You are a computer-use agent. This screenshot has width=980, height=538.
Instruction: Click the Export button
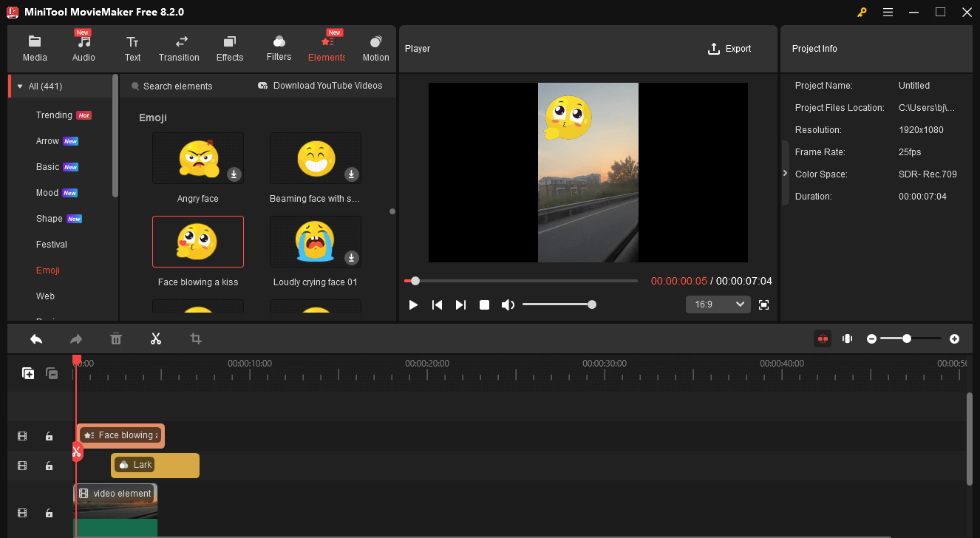click(729, 49)
